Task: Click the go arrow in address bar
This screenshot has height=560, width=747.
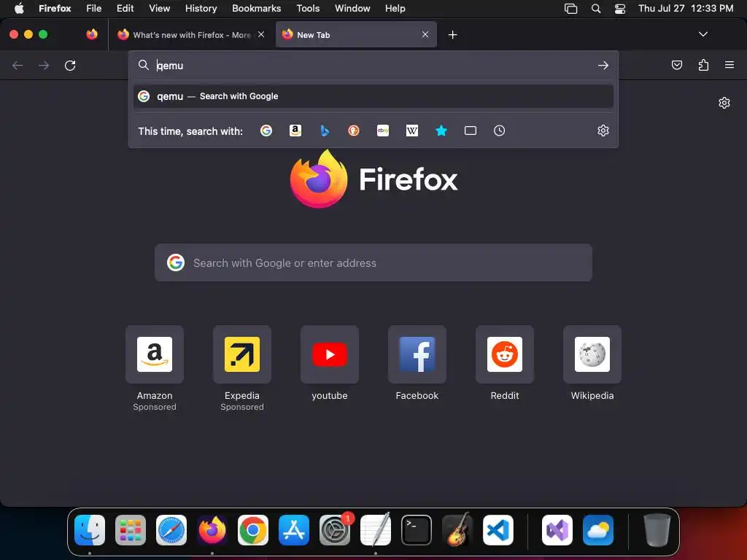Action: point(603,65)
